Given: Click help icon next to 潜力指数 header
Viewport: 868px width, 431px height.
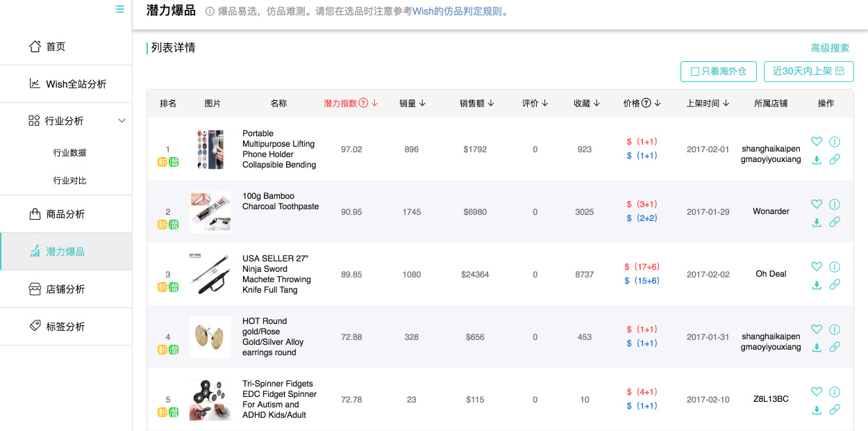Looking at the screenshot, I should click(x=363, y=104).
